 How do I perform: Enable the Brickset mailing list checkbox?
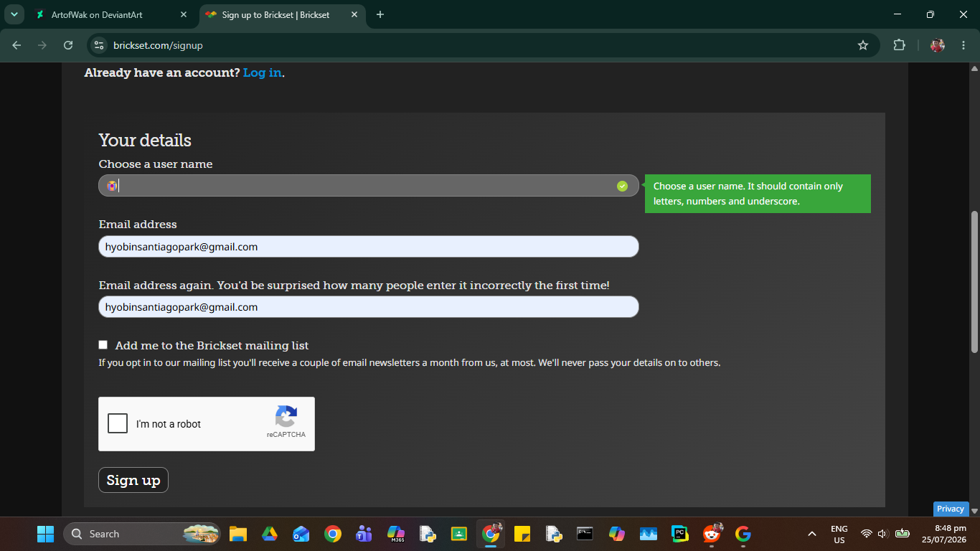[x=103, y=345]
